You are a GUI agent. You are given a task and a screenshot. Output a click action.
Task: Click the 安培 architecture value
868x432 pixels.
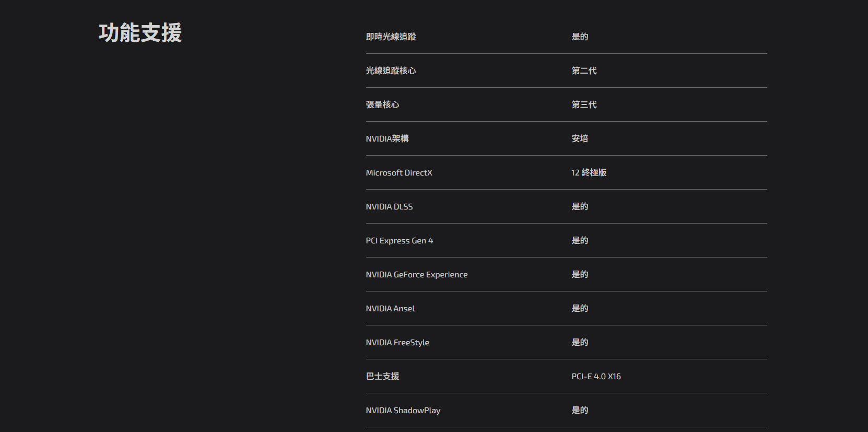pyautogui.click(x=580, y=138)
